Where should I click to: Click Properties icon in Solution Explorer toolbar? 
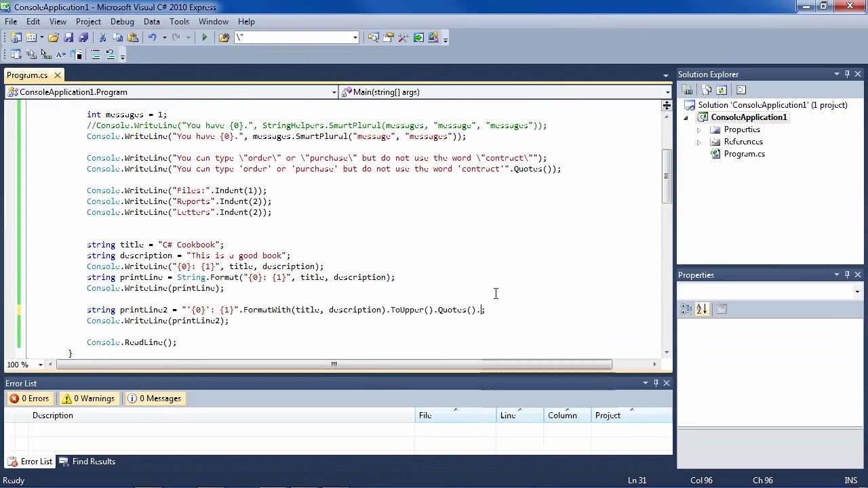688,90
